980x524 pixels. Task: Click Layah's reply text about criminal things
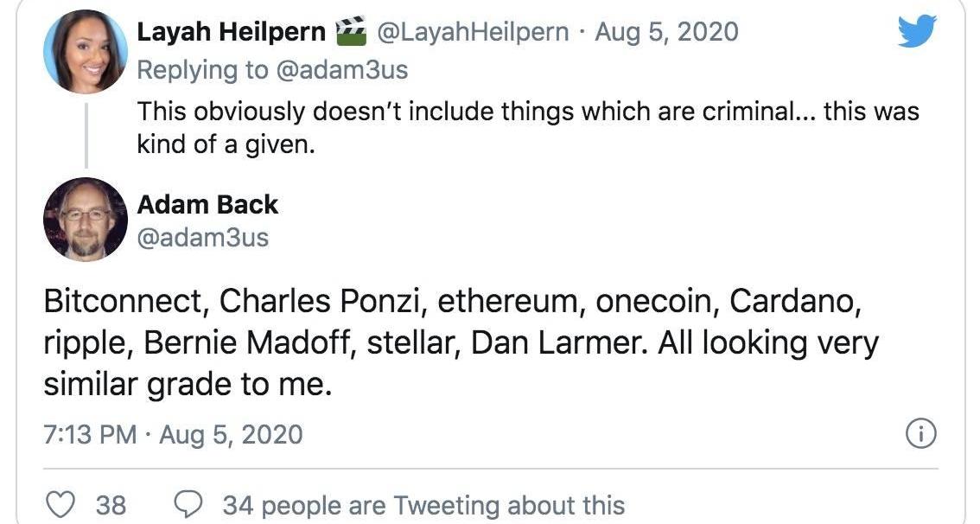(x=528, y=128)
